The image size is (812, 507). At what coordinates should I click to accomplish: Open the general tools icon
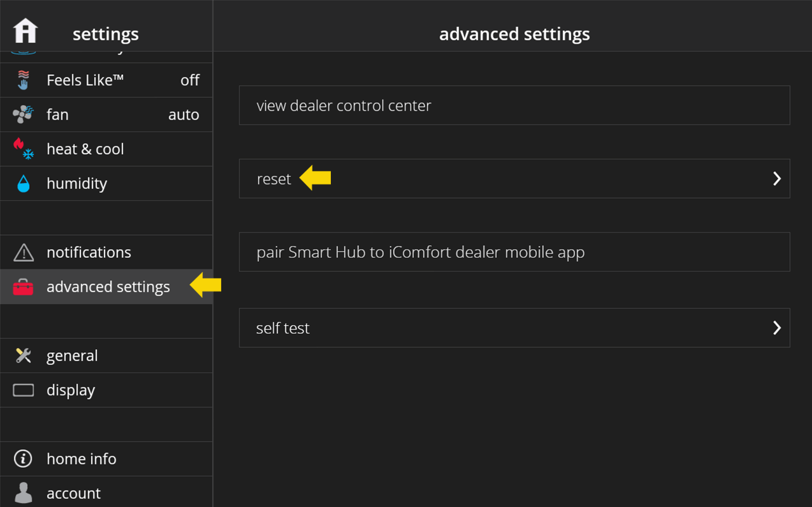pos(23,356)
